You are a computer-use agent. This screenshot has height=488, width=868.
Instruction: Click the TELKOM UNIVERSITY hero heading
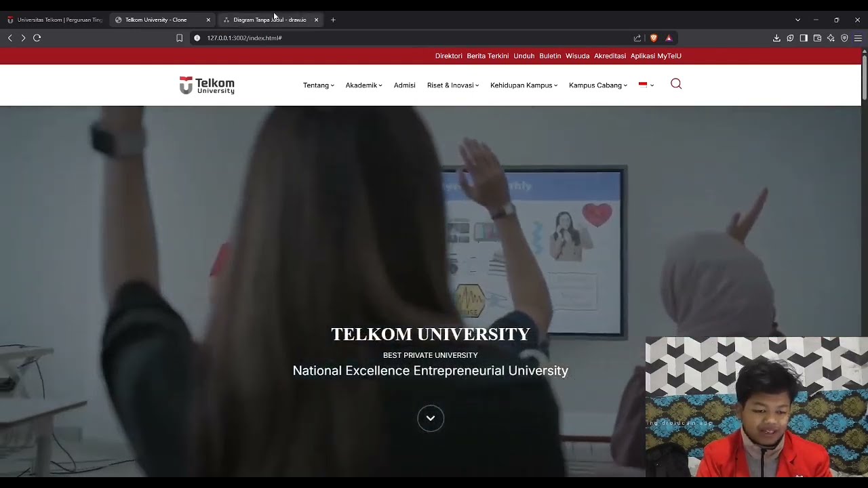pyautogui.click(x=431, y=334)
